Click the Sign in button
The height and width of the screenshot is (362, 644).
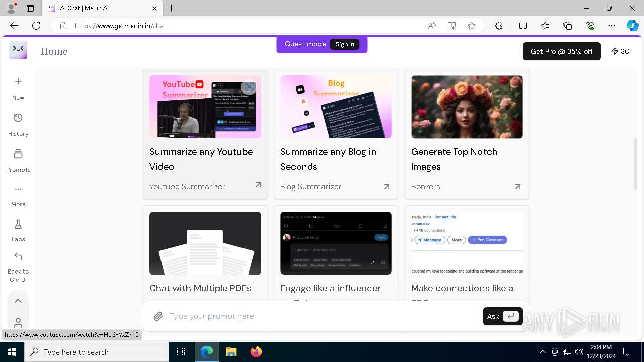pyautogui.click(x=345, y=44)
